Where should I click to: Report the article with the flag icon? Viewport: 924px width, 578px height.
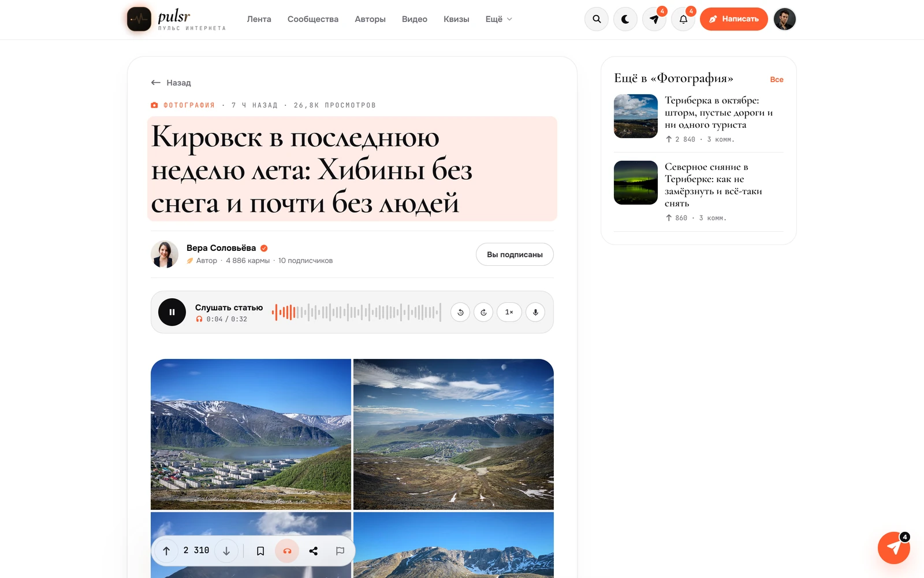340,551
